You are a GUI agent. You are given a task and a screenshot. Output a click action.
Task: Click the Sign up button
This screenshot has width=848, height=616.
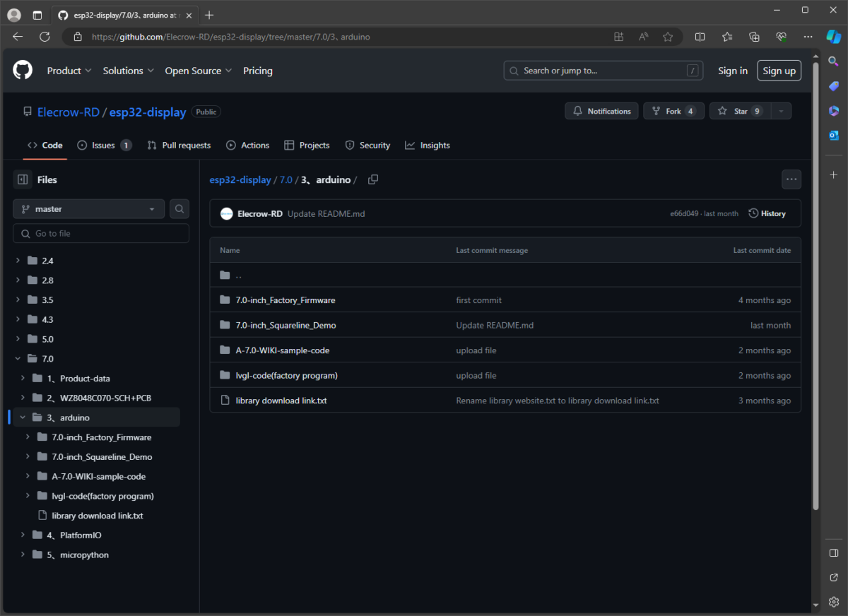779,71
